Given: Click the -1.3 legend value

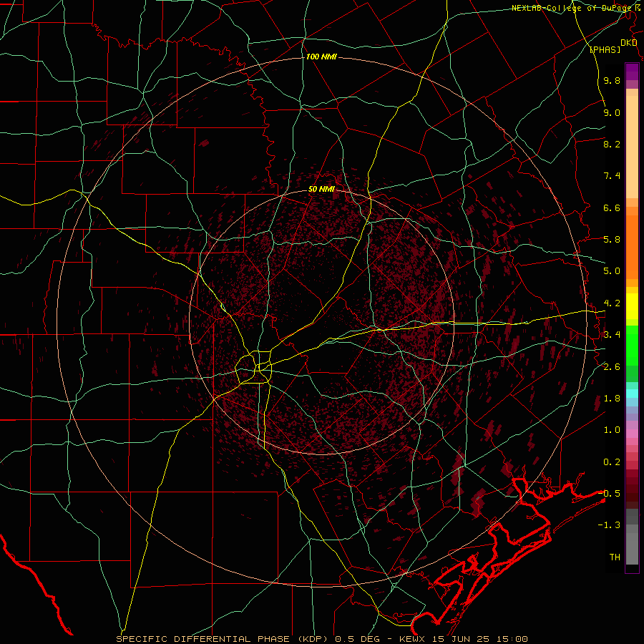Looking at the screenshot, I should click(609, 525).
